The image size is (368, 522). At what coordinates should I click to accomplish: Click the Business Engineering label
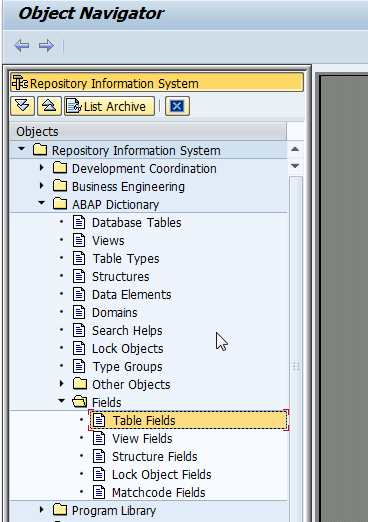(128, 186)
